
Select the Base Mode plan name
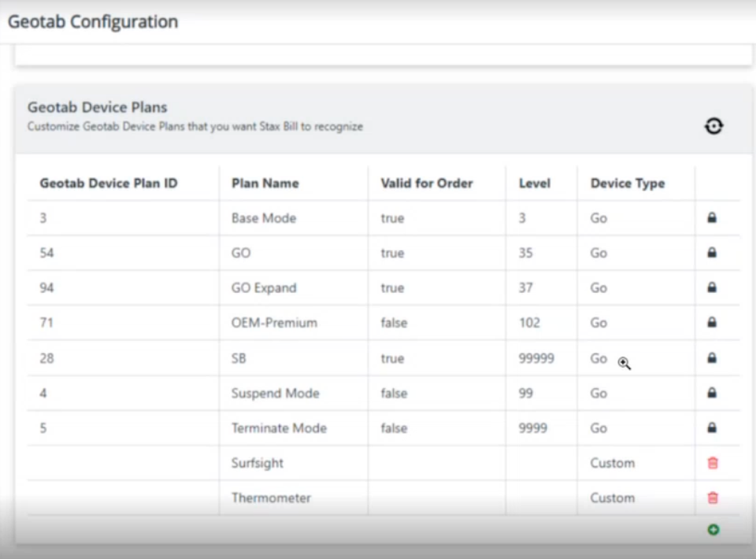(x=264, y=218)
